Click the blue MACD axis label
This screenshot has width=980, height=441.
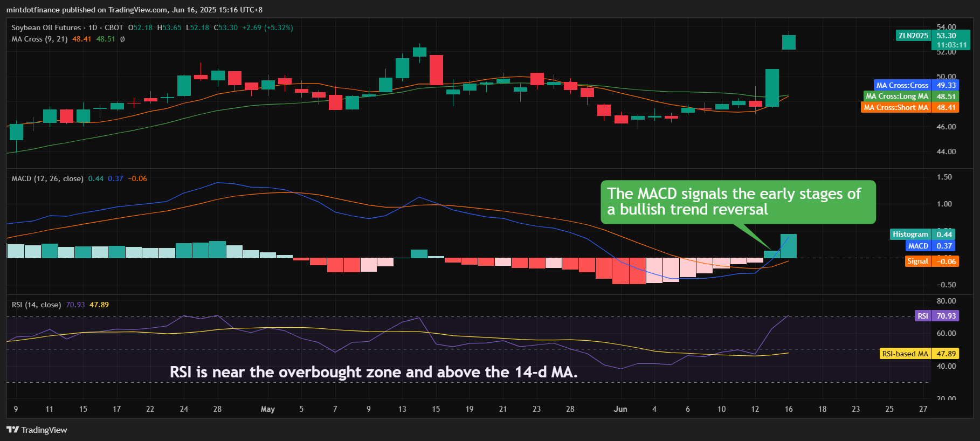pos(918,246)
